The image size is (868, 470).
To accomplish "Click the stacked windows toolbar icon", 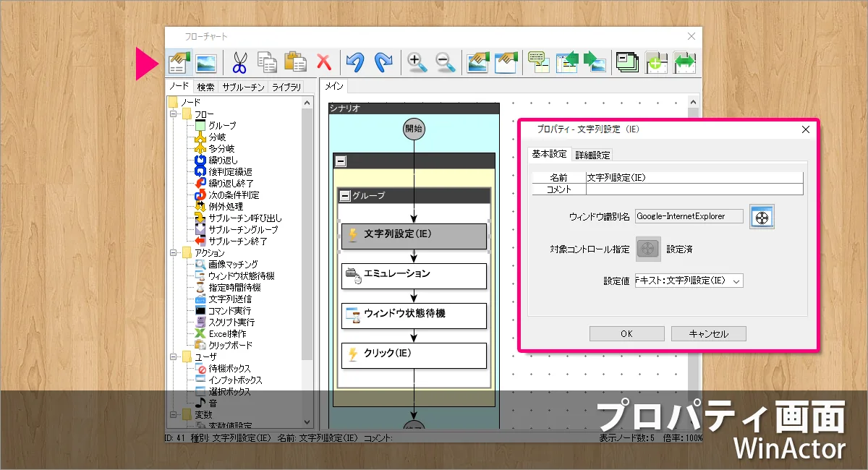I will coord(628,62).
